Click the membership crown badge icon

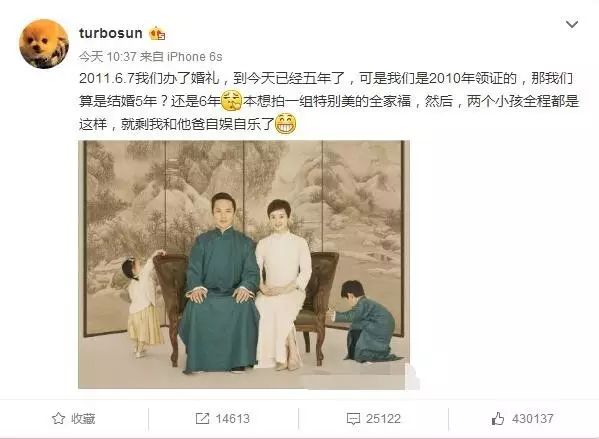(x=157, y=34)
